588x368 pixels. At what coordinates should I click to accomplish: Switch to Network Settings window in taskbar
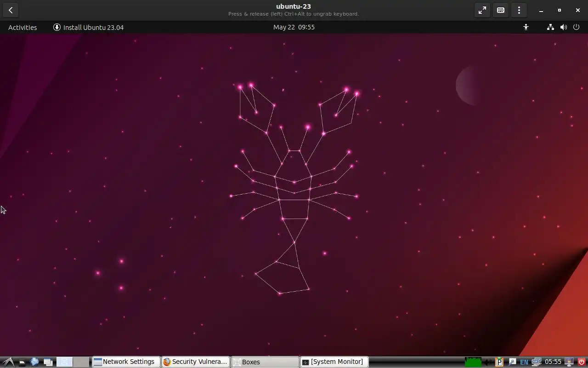click(126, 362)
